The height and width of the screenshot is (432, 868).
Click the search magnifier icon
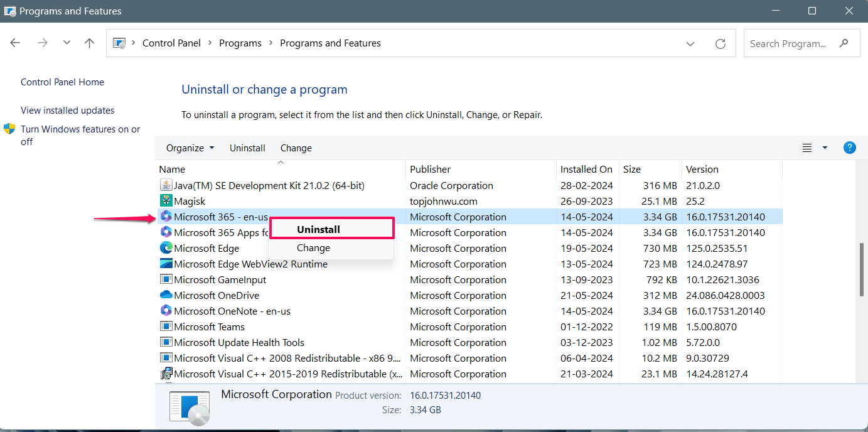click(844, 43)
